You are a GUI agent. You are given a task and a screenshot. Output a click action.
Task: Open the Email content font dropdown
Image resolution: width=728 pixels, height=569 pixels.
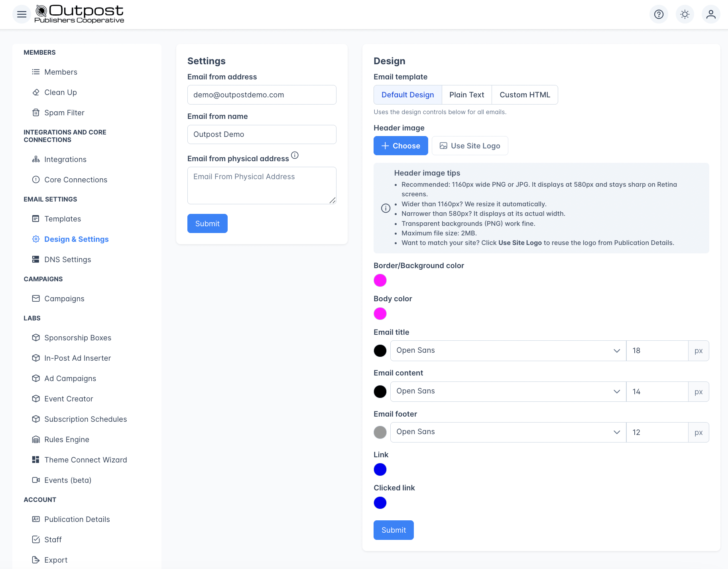click(x=508, y=391)
